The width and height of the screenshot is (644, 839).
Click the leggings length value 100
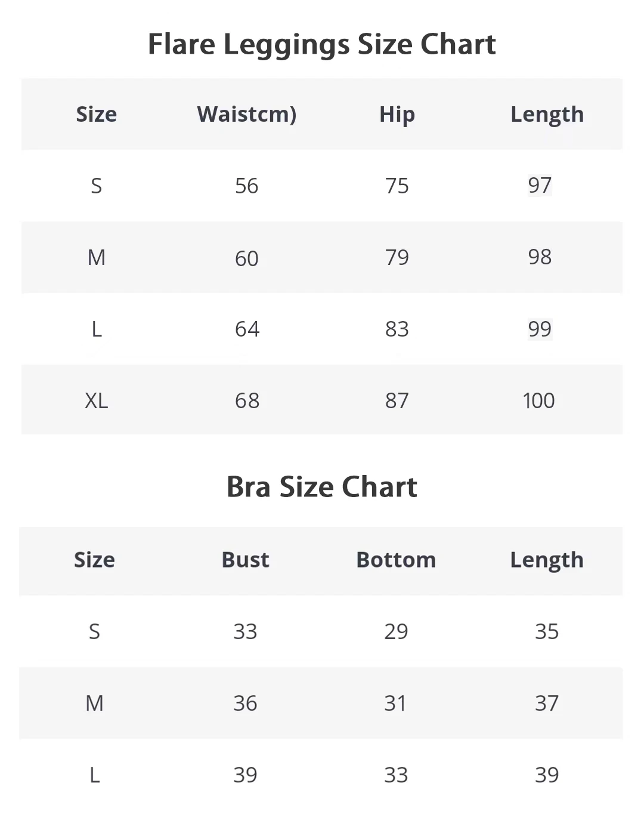pos(538,400)
